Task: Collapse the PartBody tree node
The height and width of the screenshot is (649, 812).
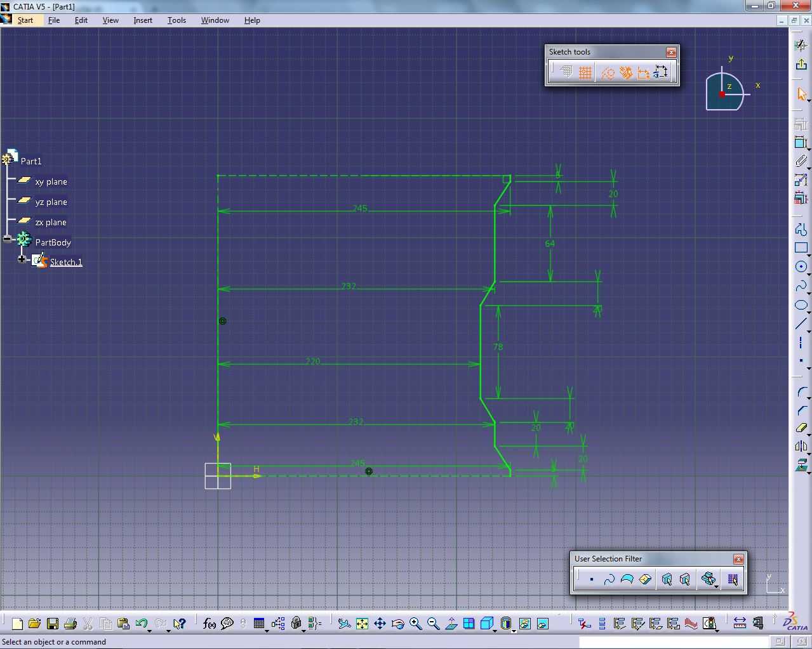Action: pyautogui.click(x=7, y=239)
